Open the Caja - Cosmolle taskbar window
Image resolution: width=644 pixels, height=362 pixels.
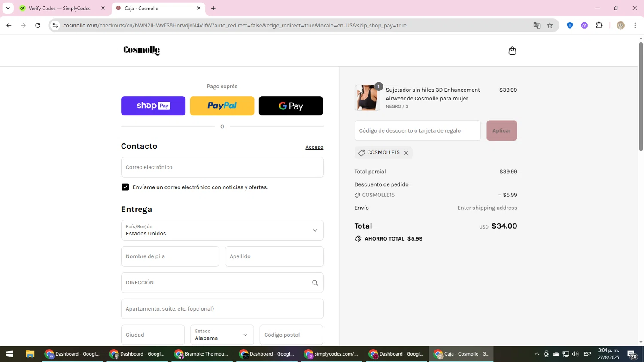click(x=462, y=354)
